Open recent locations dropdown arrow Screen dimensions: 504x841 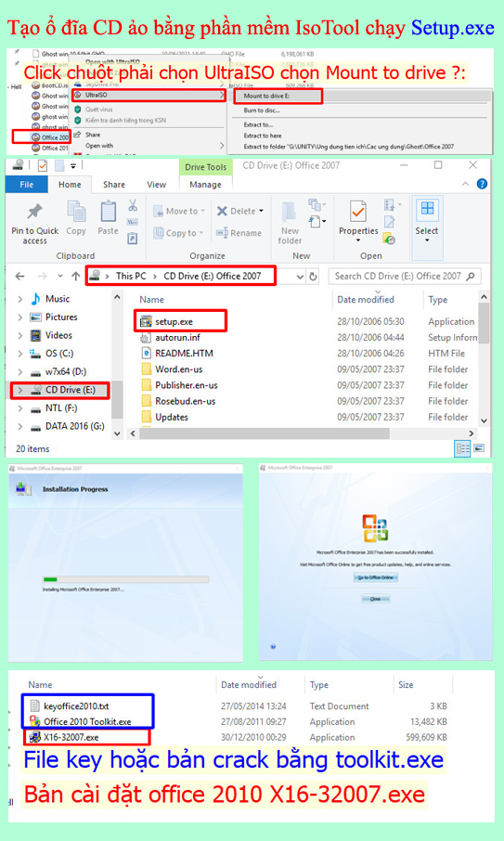(x=59, y=277)
